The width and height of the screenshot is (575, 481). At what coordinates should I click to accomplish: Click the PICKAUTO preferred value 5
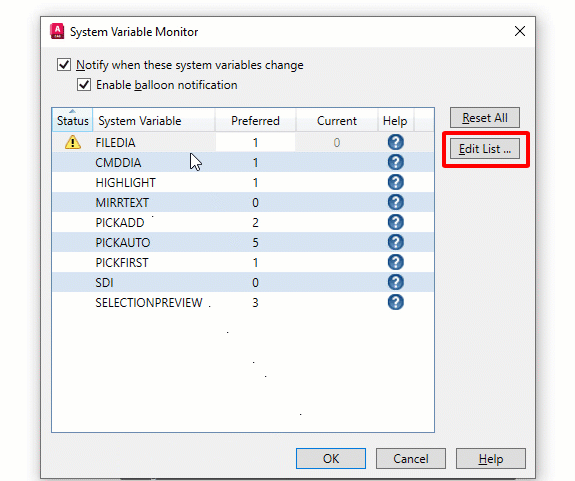pos(255,242)
